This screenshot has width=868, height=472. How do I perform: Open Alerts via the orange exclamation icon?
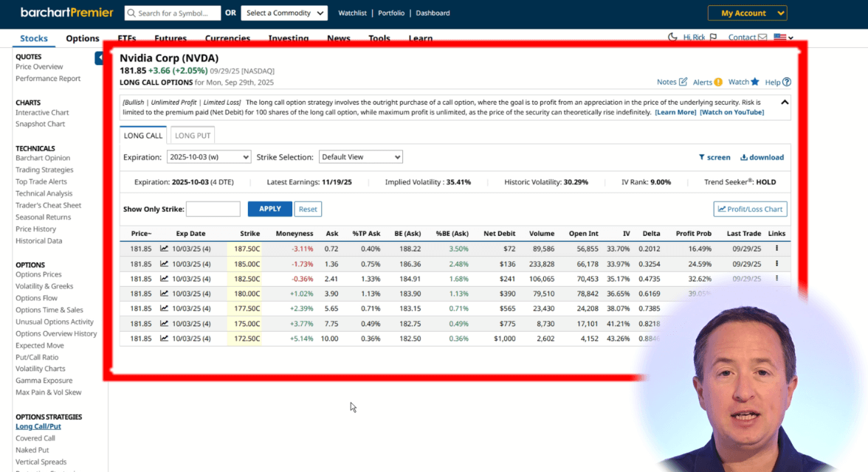click(718, 82)
